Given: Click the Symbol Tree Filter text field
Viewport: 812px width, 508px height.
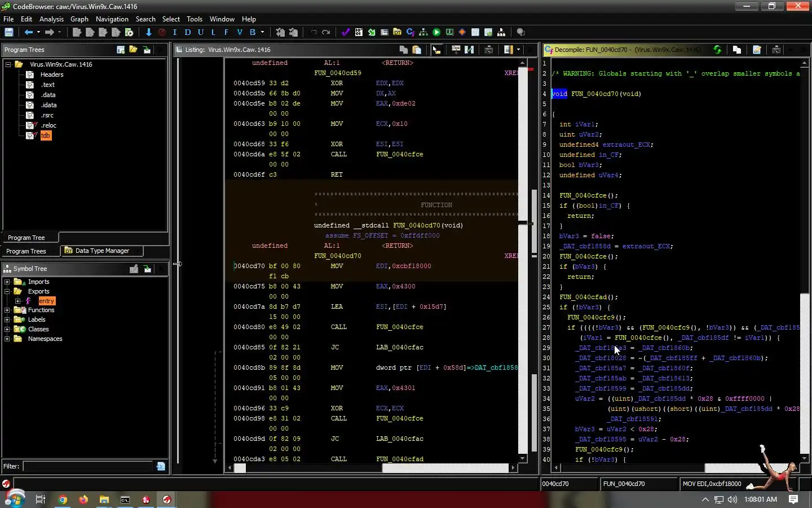Looking at the screenshot, I should pyautogui.click(x=88, y=466).
